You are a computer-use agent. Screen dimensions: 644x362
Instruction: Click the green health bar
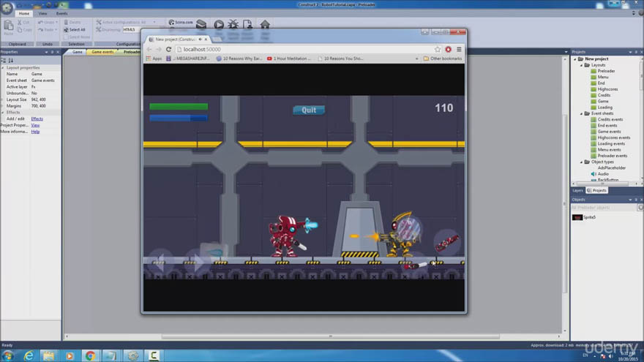179,107
